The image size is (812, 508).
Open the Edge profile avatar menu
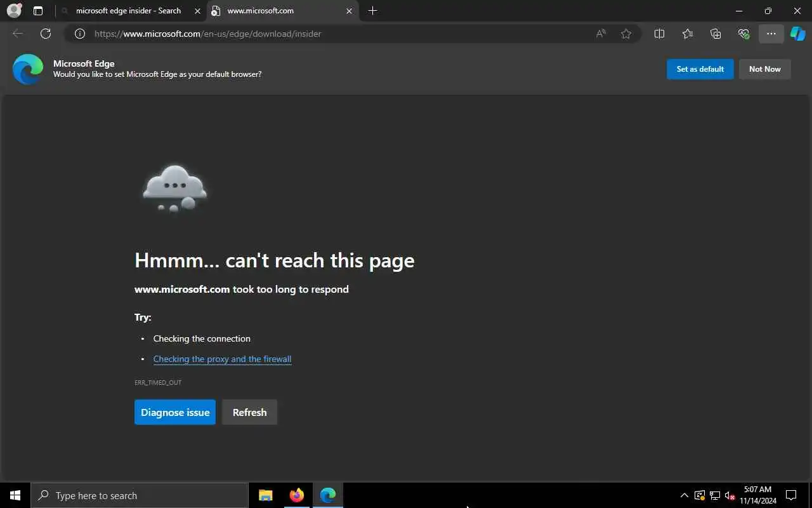click(x=14, y=11)
